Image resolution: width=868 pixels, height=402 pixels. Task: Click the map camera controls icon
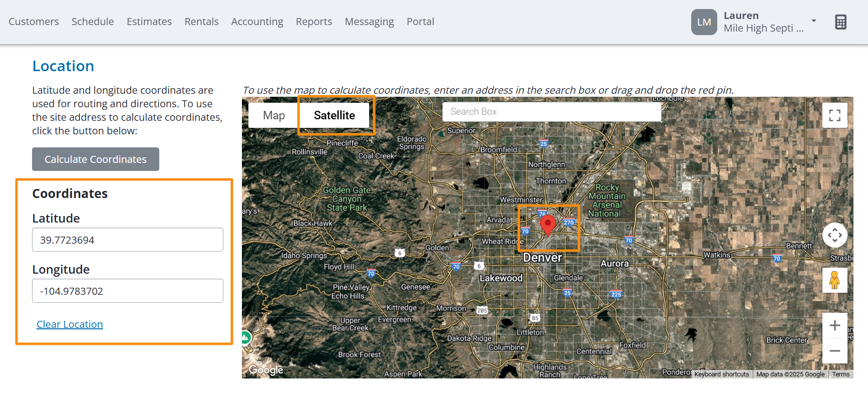834,235
